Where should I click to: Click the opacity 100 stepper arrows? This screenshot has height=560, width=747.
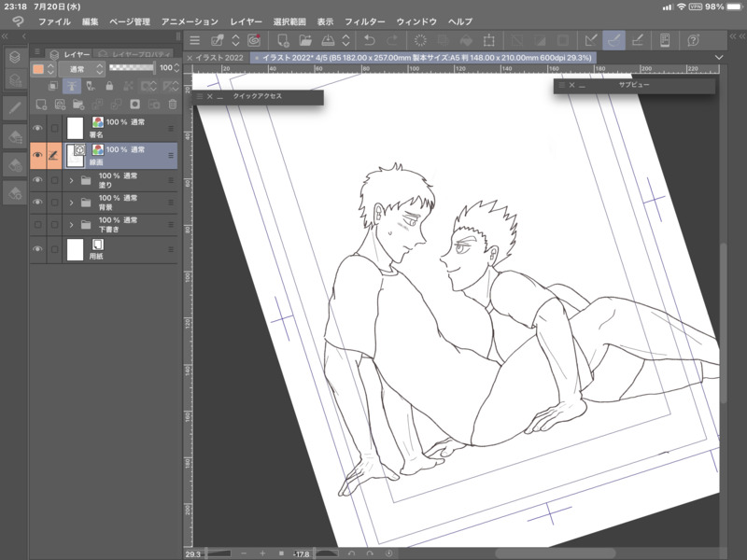tap(176, 68)
